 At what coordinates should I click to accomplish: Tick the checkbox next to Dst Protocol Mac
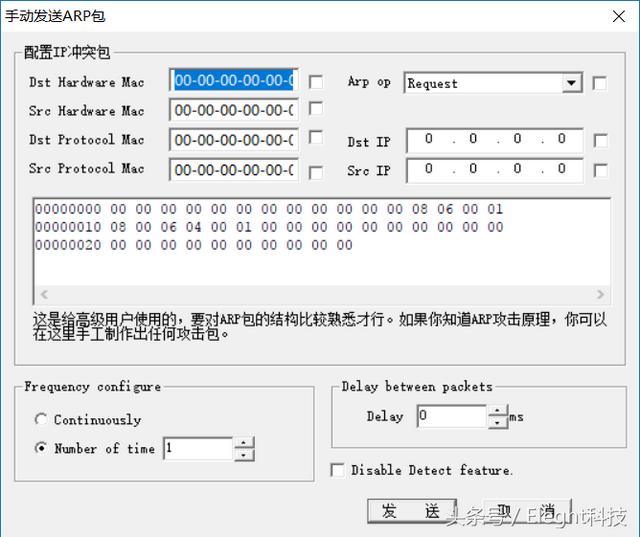(316, 138)
